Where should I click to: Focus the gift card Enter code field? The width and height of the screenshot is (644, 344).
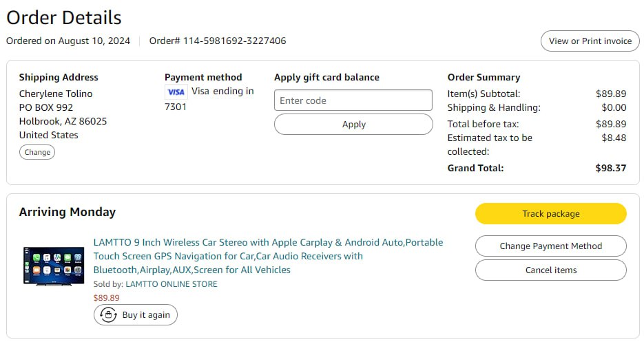click(x=353, y=100)
